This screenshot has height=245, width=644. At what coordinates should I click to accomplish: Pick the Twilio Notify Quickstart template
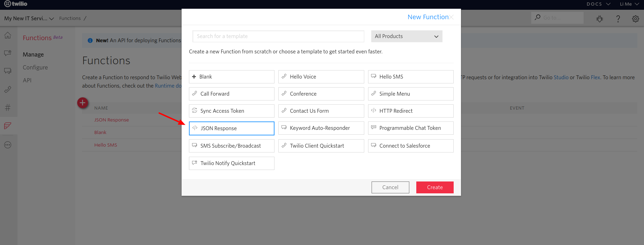(232, 163)
